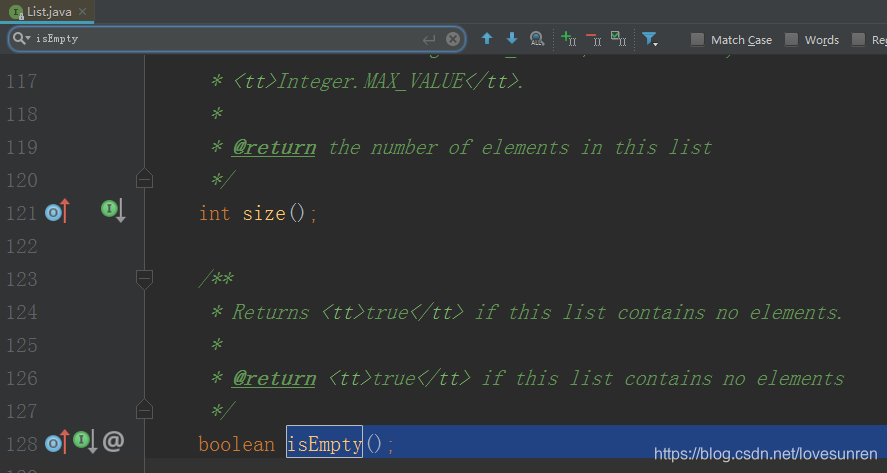Click the int keyword on line 121
This screenshot has height=473, width=887.
pyautogui.click(x=214, y=214)
